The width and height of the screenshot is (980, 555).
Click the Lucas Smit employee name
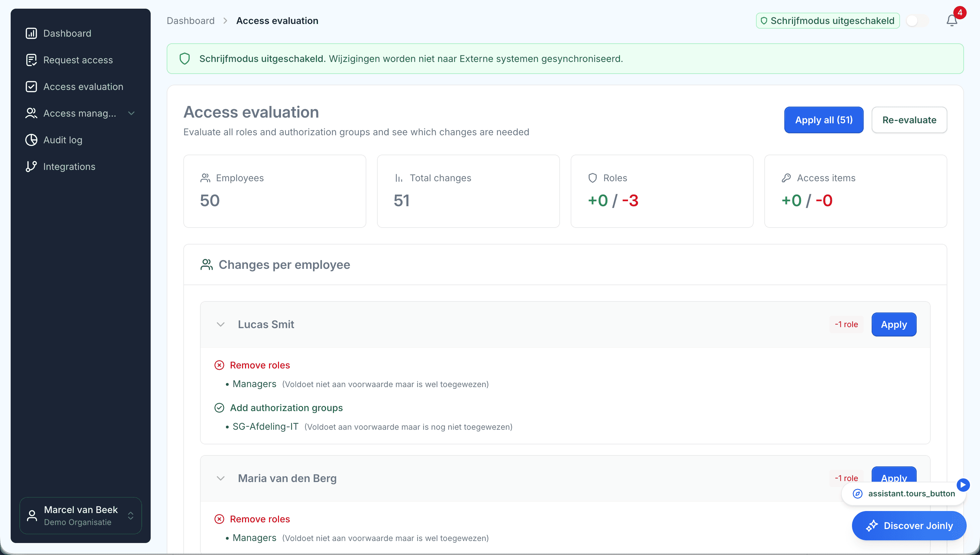click(x=266, y=325)
